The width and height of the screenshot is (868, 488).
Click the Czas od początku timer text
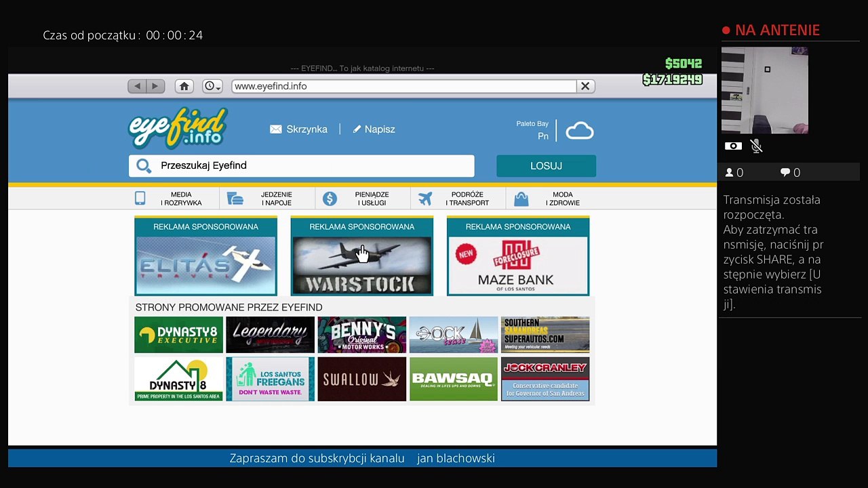123,35
